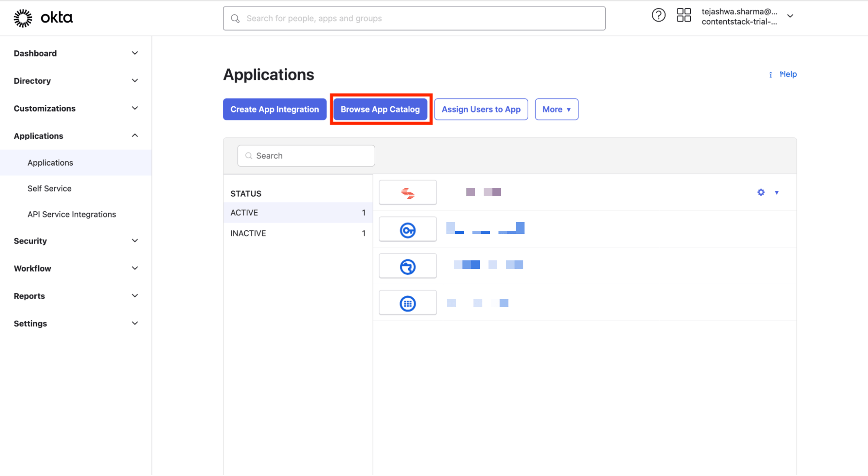This screenshot has height=476, width=868.
Task: Open API Service Integrations in sidebar
Action: coord(72,215)
